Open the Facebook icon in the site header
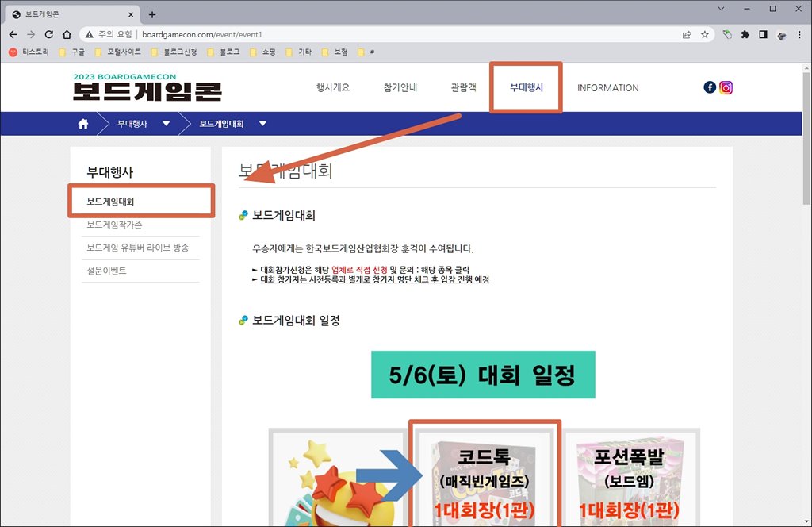 tap(710, 87)
